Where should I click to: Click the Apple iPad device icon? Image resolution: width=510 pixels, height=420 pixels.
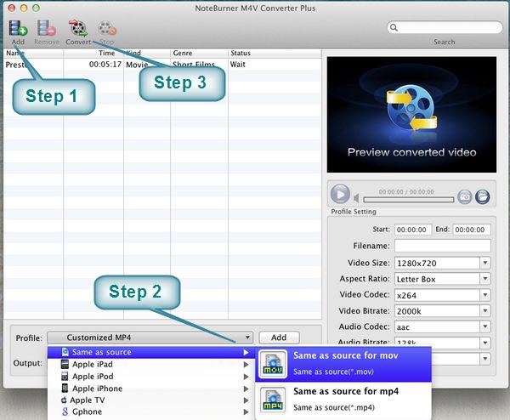(65, 364)
